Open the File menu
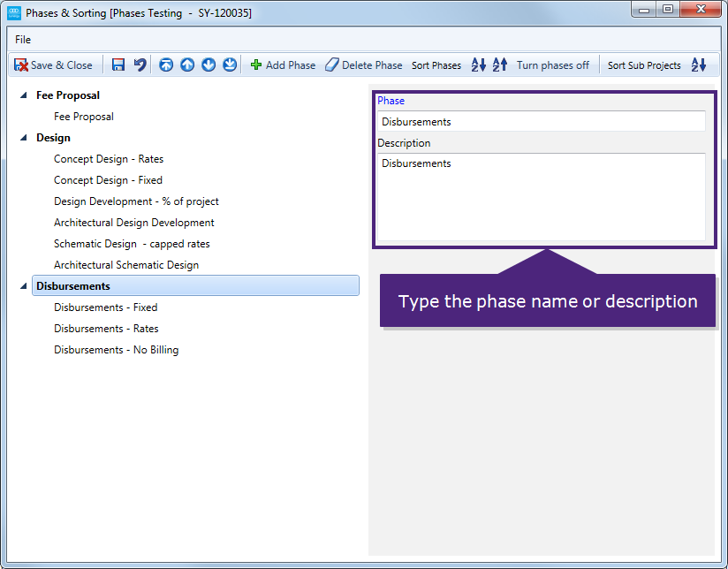 point(23,40)
